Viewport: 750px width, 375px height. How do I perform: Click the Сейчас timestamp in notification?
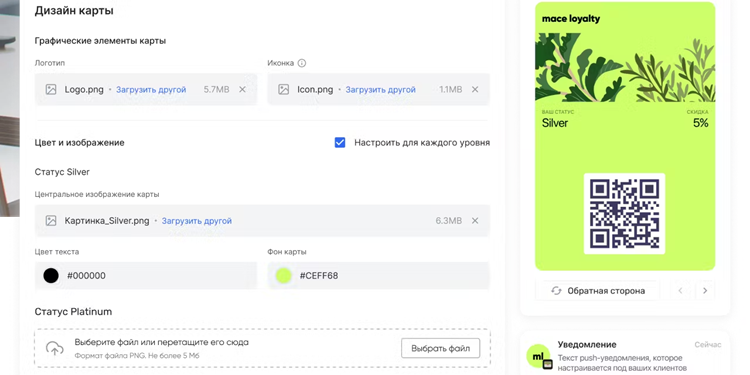pos(708,344)
